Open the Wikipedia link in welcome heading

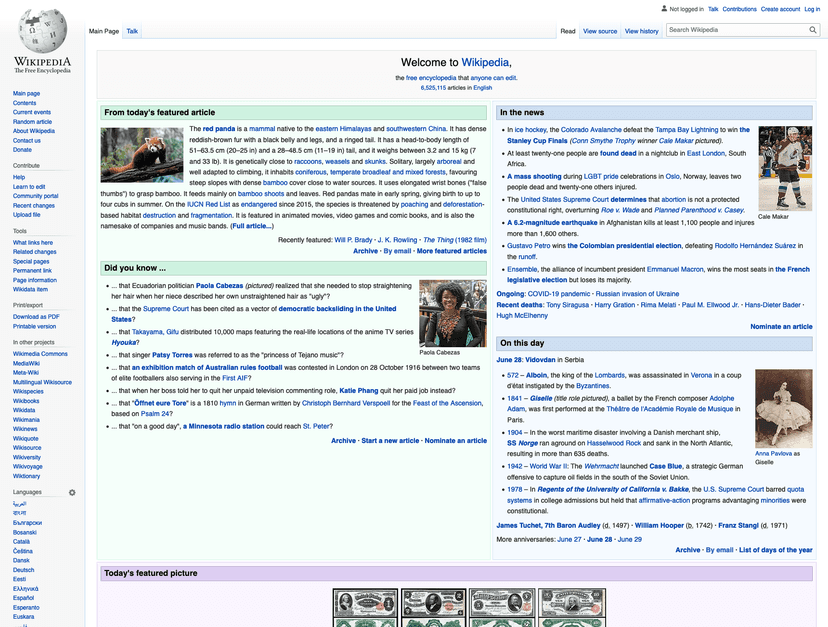point(485,62)
